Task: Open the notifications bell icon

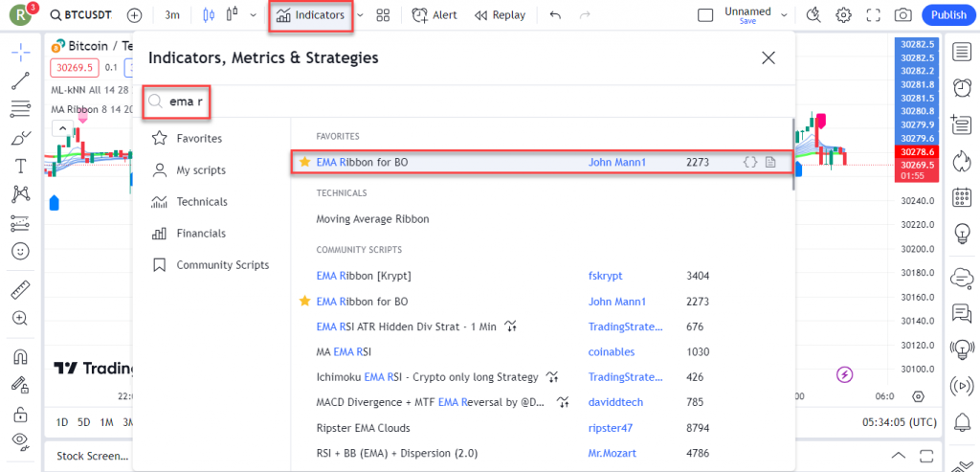Action: click(963, 422)
